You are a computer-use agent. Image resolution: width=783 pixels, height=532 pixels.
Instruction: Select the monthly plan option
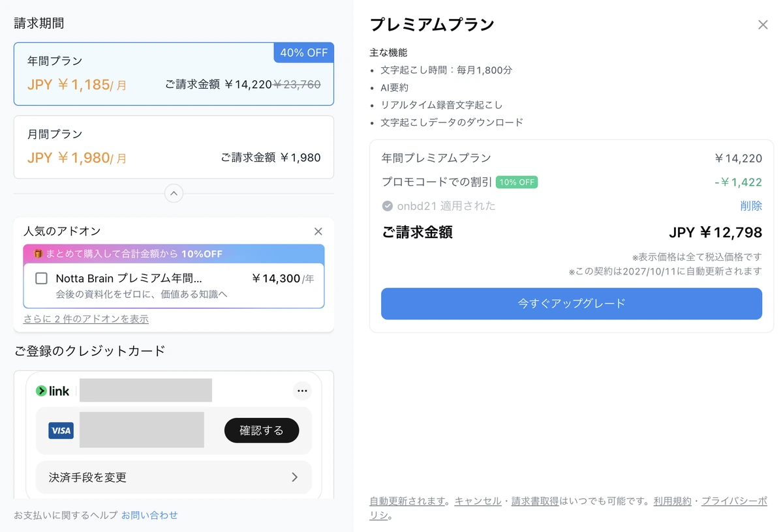(174, 147)
